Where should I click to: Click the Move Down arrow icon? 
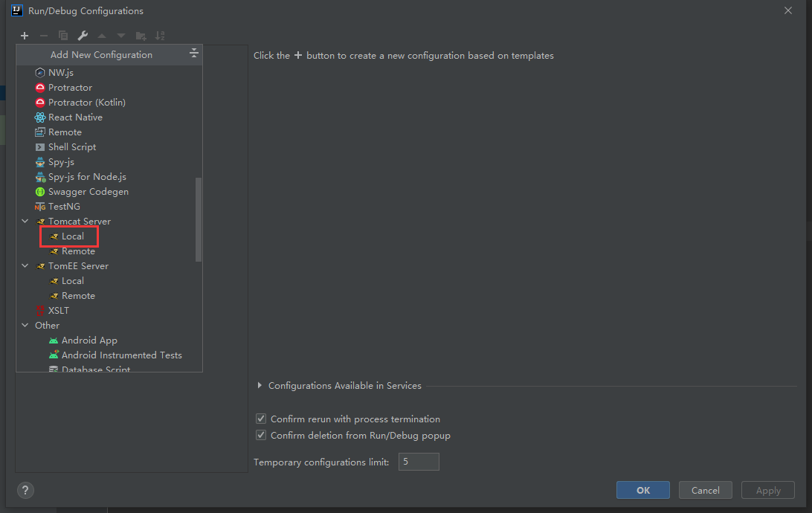(121, 36)
